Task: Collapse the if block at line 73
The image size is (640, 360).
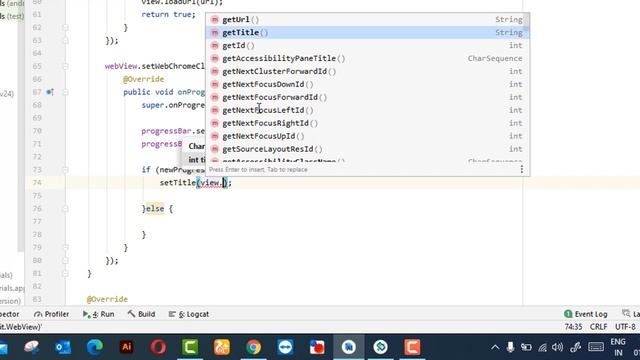Action: click(x=65, y=170)
